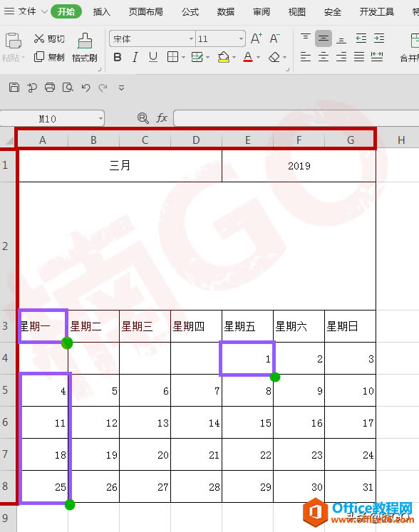Click in the formula bar input
This screenshot has width=419, height=532.
point(296,118)
